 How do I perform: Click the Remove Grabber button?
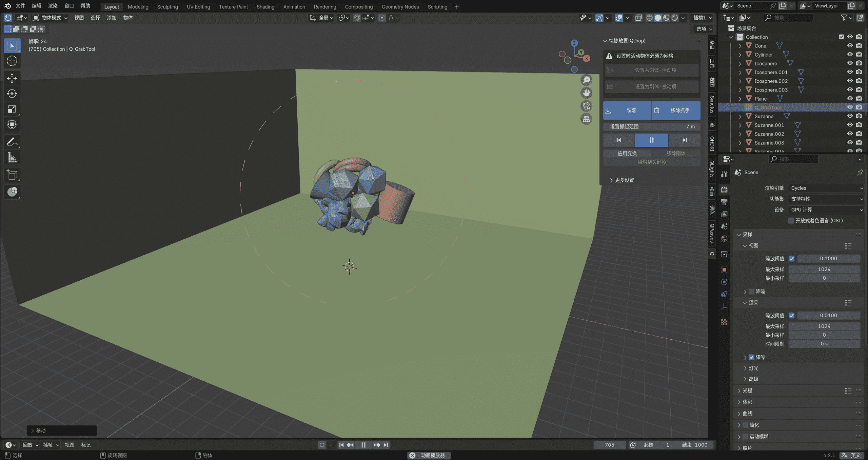click(x=676, y=111)
